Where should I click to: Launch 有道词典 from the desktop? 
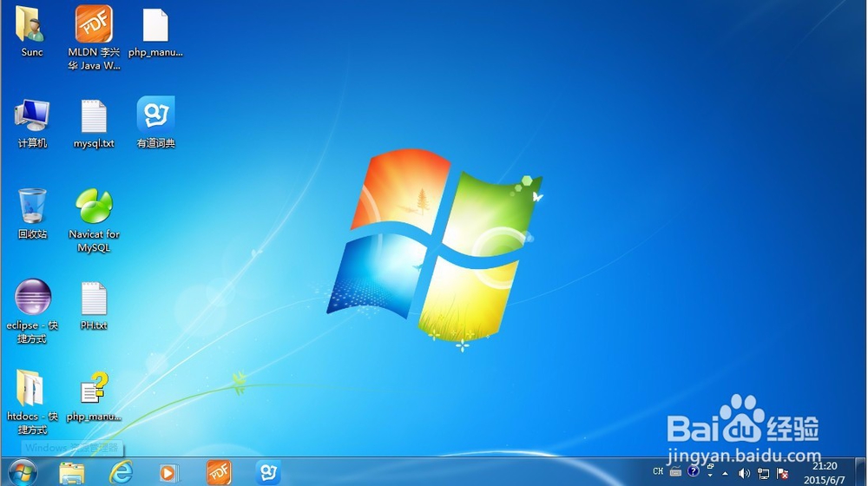coord(156,122)
